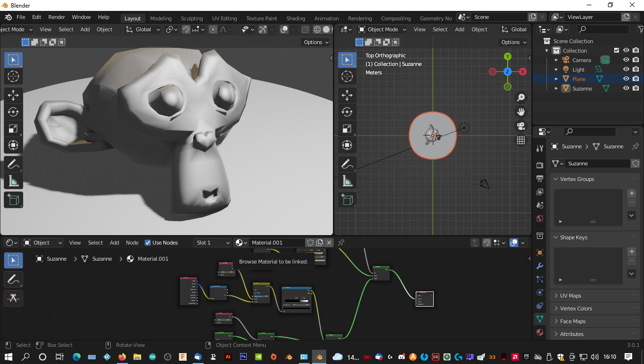Toggle camera view with the camera gizmo icon

[521, 126]
